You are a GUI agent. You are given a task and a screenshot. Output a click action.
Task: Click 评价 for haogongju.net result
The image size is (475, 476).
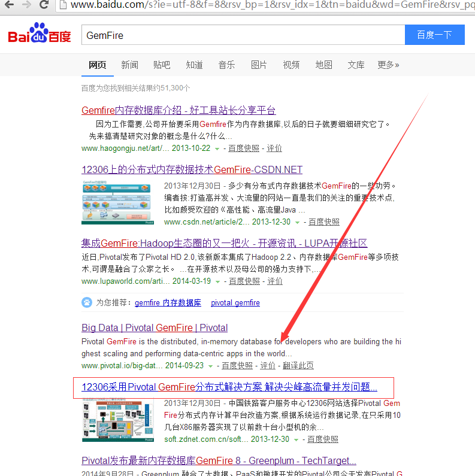click(x=274, y=148)
